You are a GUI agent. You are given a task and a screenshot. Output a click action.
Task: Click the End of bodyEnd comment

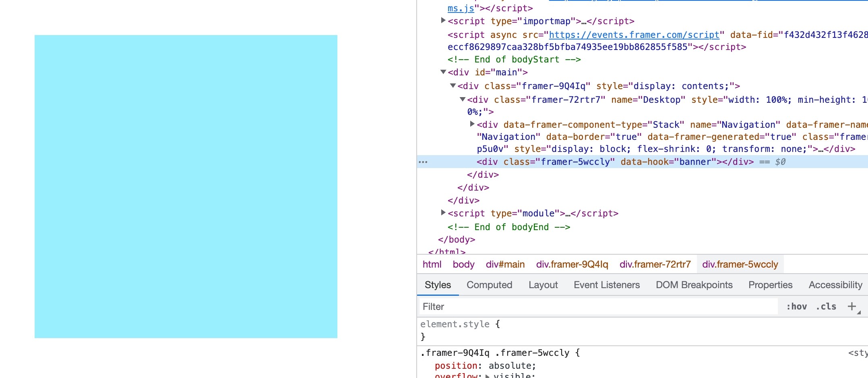coord(509,227)
